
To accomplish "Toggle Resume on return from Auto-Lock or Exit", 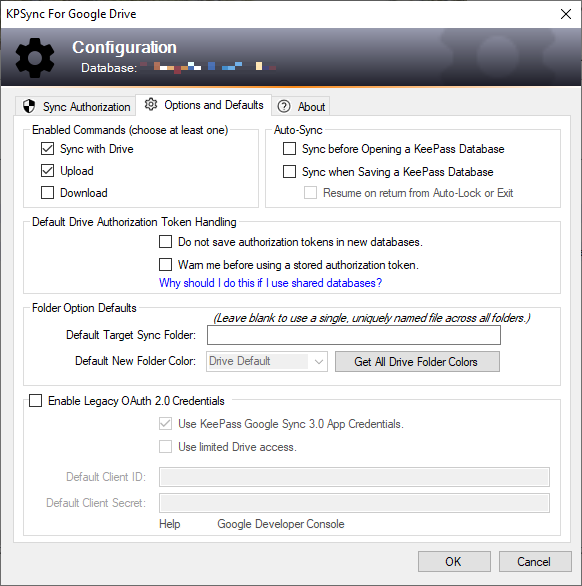I will tap(310, 193).
